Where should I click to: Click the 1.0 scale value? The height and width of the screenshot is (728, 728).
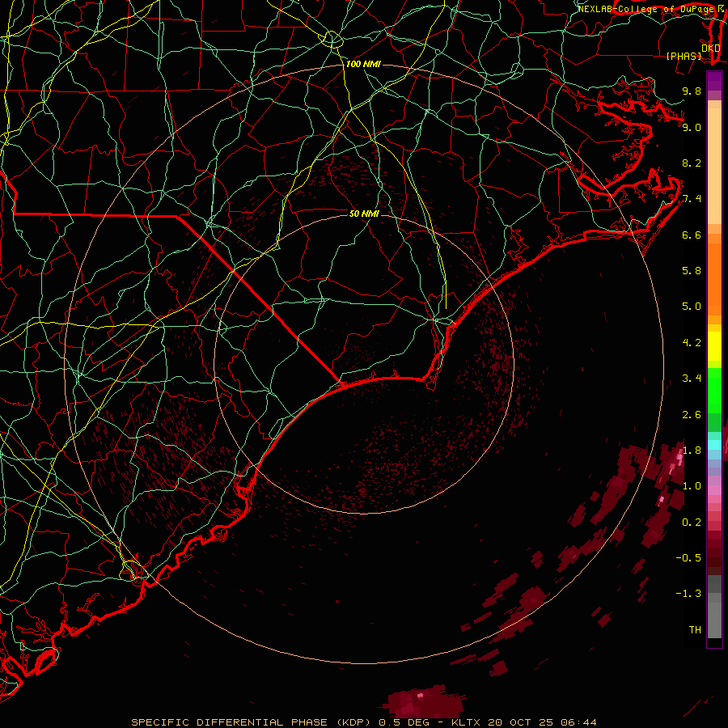point(692,486)
